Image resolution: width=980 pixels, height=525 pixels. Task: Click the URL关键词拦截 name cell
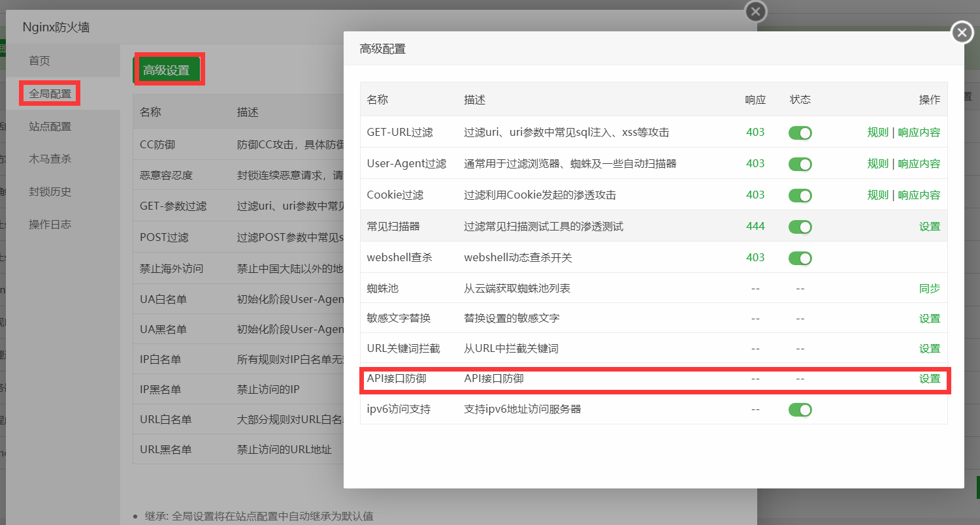[404, 348]
